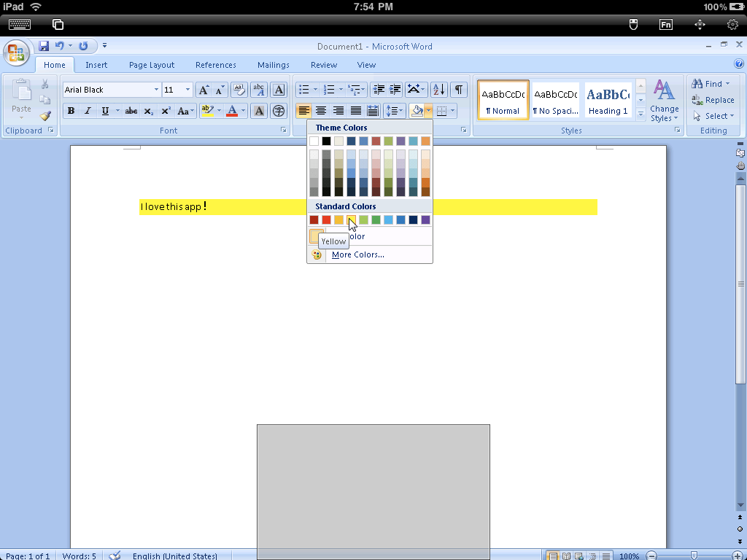The height and width of the screenshot is (560, 747).
Task: Toggle show paragraph marks
Action: pyautogui.click(x=458, y=90)
